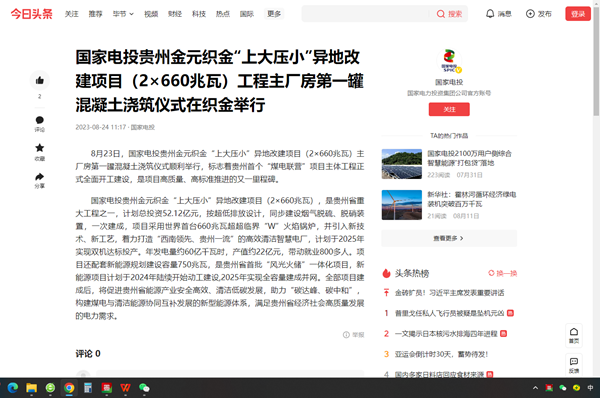Click 国家电投 source link under title
Image resolution: width=600 pixels, height=398 pixels.
[143, 127]
